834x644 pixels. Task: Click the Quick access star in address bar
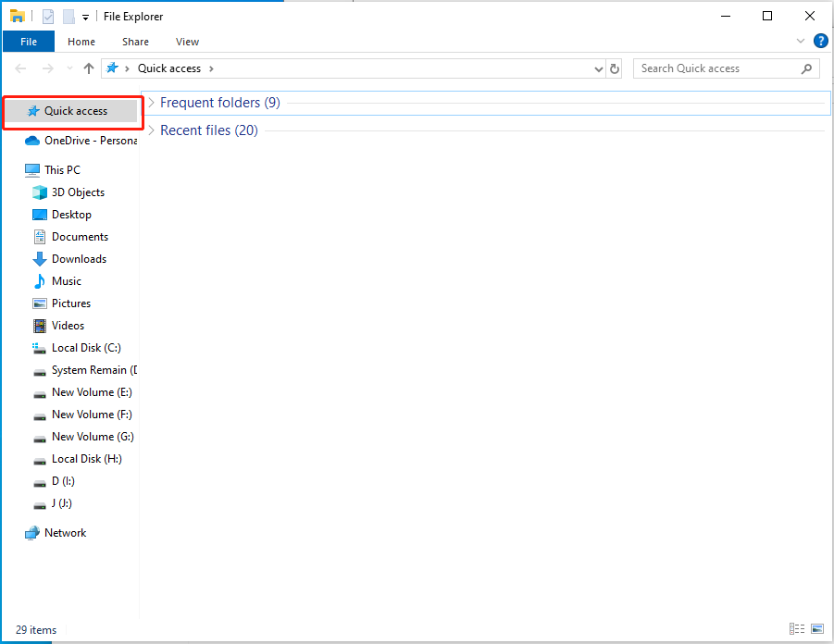(x=112, y=68)
